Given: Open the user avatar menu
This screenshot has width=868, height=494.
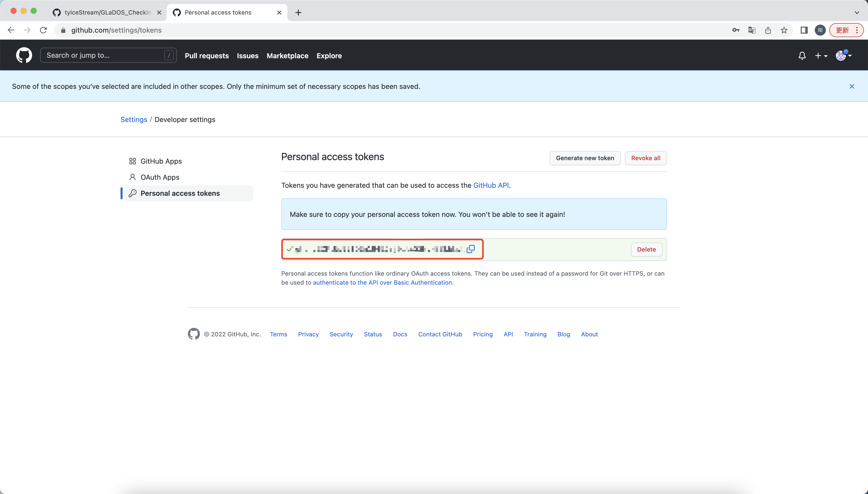Looking at the screenshot, I should 843,55.
